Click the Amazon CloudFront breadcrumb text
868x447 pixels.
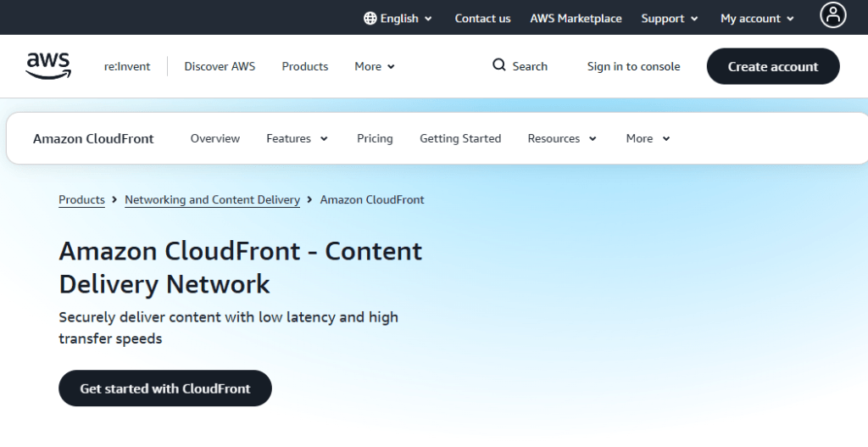click(x=372, y=200)
